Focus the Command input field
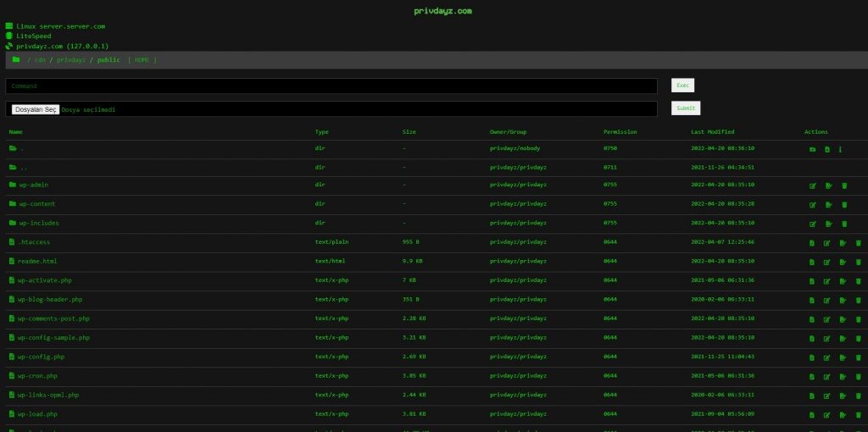The image size is (868, 432). (331, 86)
